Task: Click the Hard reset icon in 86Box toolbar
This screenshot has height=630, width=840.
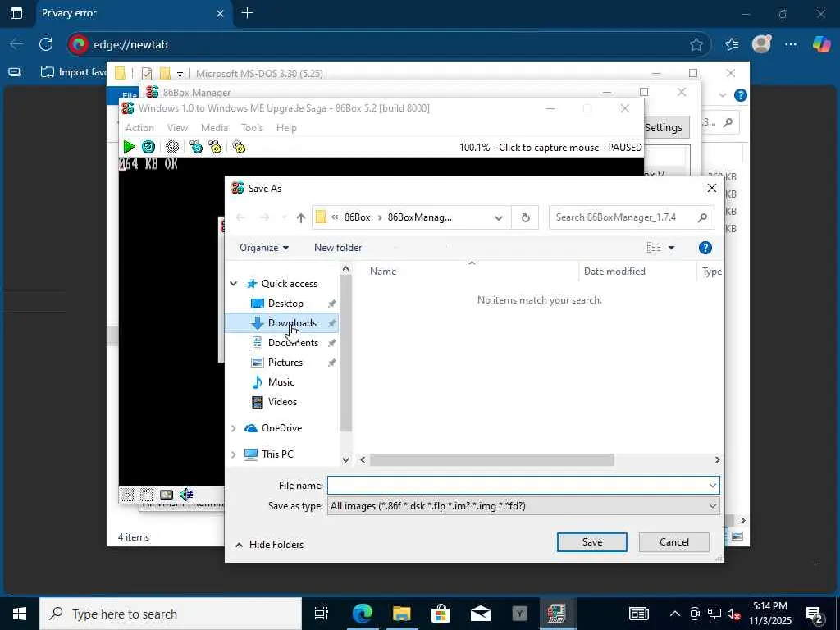Action: pos(148,147)
